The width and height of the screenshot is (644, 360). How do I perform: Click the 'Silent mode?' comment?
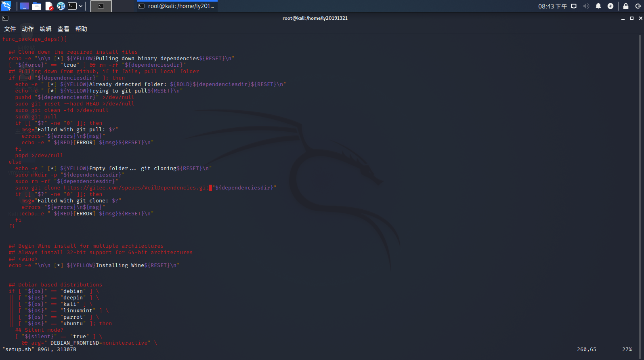pyautogui.click(x=44, y=330)
